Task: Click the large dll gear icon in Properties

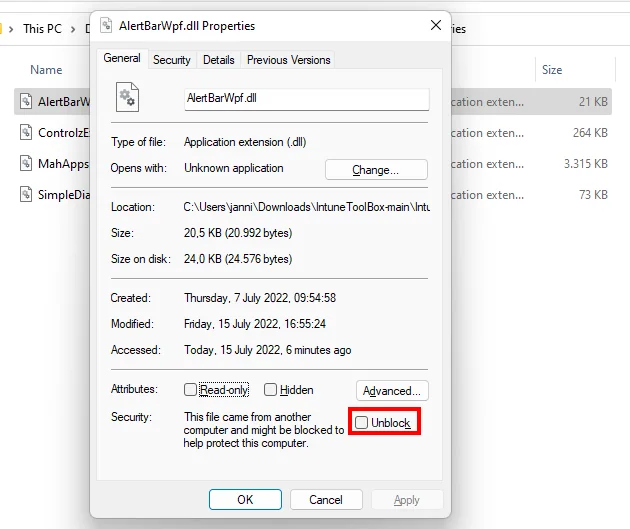Action: 127,97
